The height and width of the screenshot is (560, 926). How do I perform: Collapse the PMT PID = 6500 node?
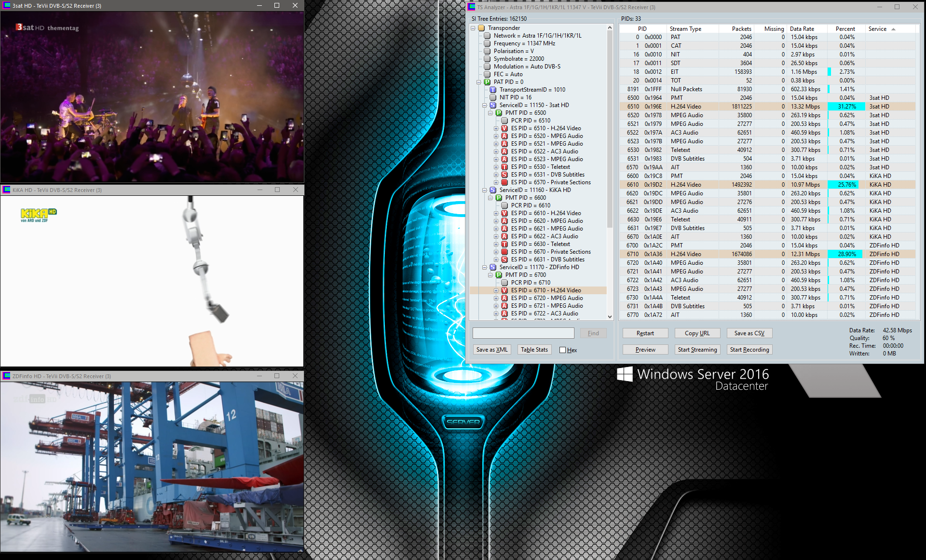[490, 113]
